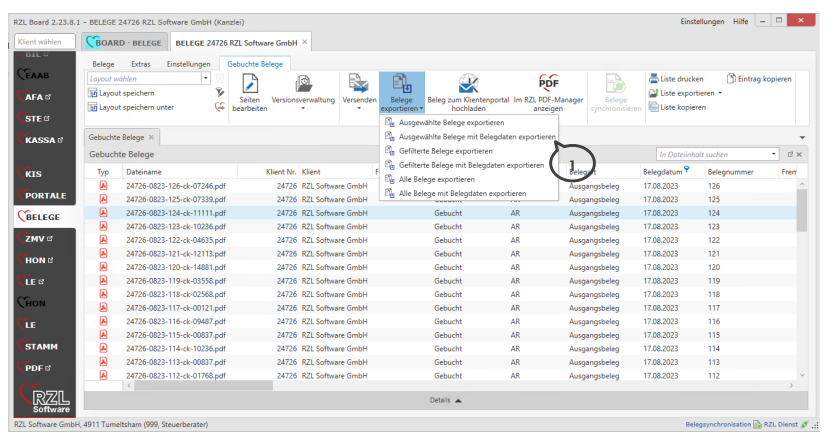Expand the Details panel at bottom
The image size is (835, 441).
(x=445, y=400)
